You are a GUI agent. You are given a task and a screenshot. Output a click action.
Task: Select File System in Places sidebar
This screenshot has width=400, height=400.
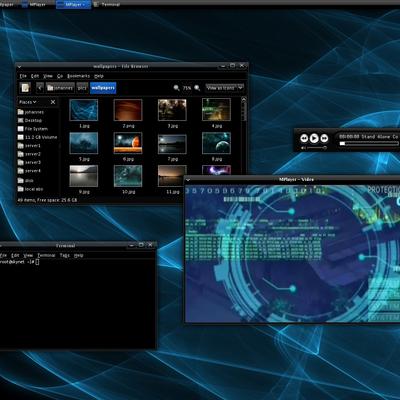(x=33, y=129)
